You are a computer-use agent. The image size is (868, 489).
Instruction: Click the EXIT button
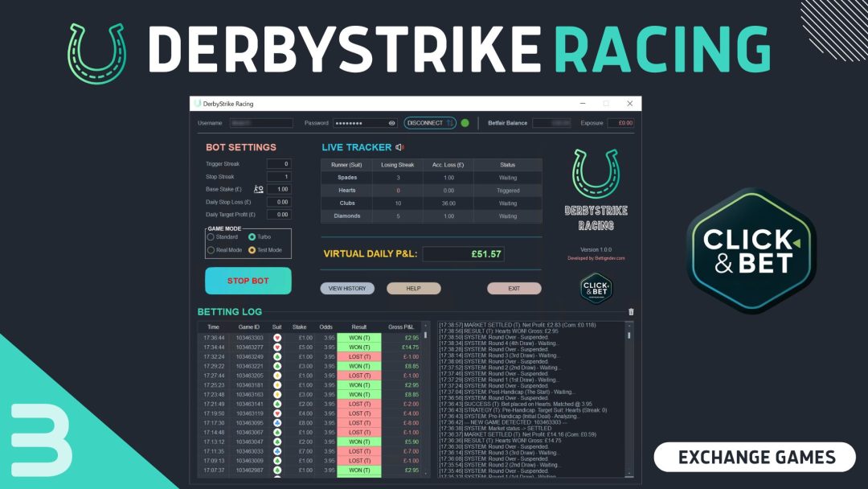514,289
